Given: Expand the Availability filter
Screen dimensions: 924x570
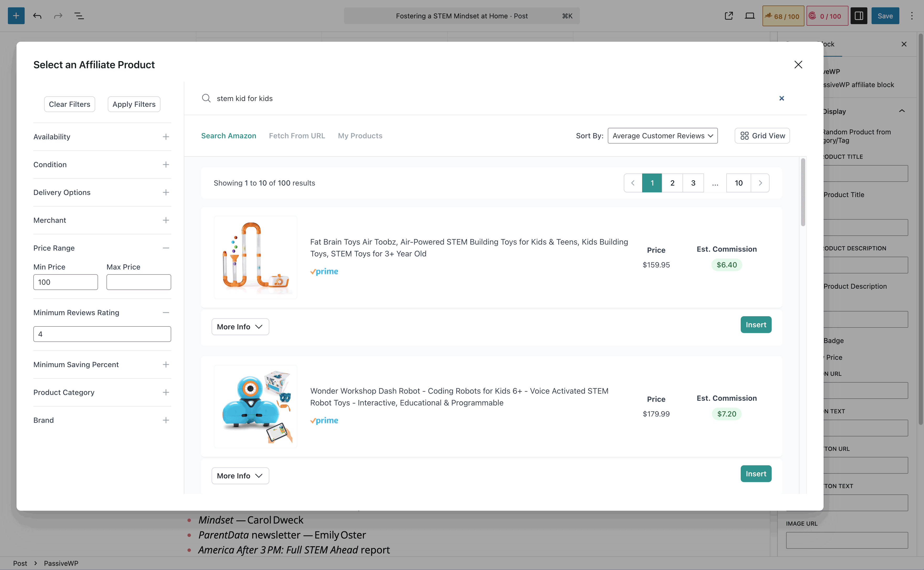Looking at the screenshot, I should point(166,137).
